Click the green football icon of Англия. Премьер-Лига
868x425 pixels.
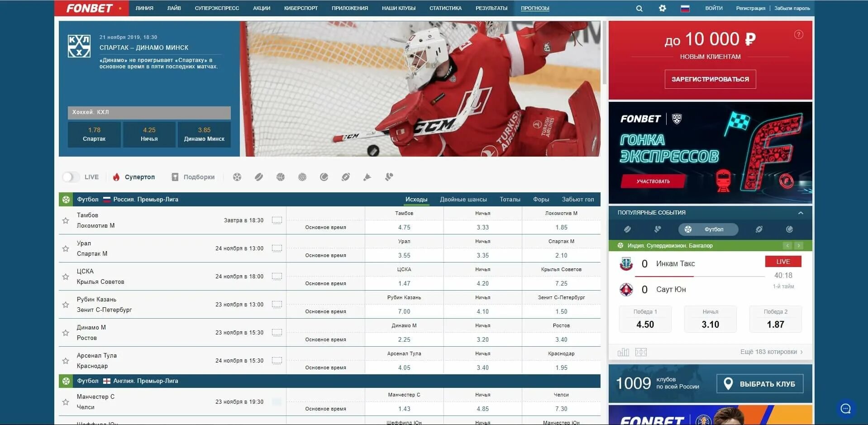click(x=66, y=381)
